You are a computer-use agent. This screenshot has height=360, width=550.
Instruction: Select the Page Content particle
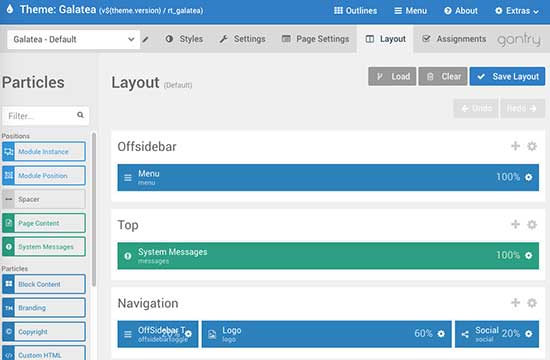click(44, 223)
